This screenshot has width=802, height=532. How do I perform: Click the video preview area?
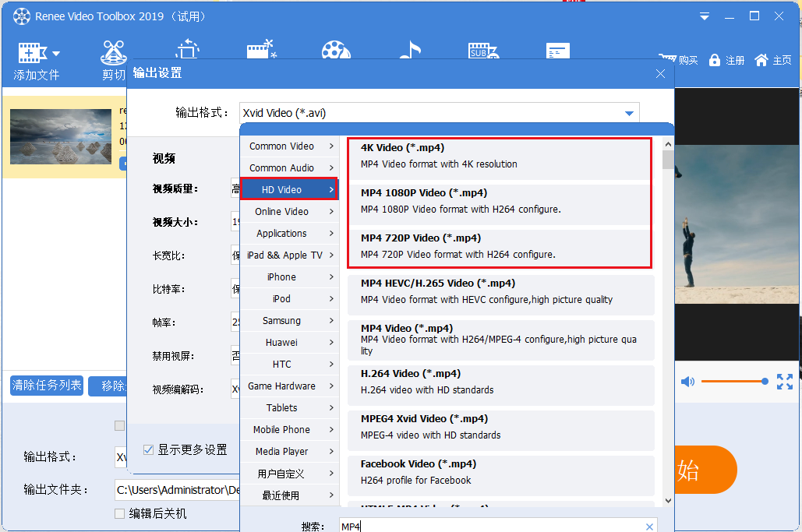[737, 225]
